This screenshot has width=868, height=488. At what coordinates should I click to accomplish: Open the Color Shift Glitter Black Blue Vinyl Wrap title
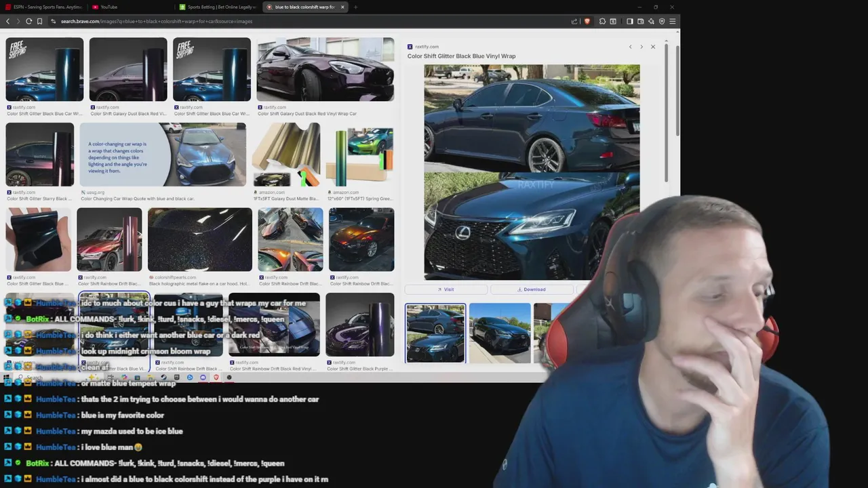461,56
